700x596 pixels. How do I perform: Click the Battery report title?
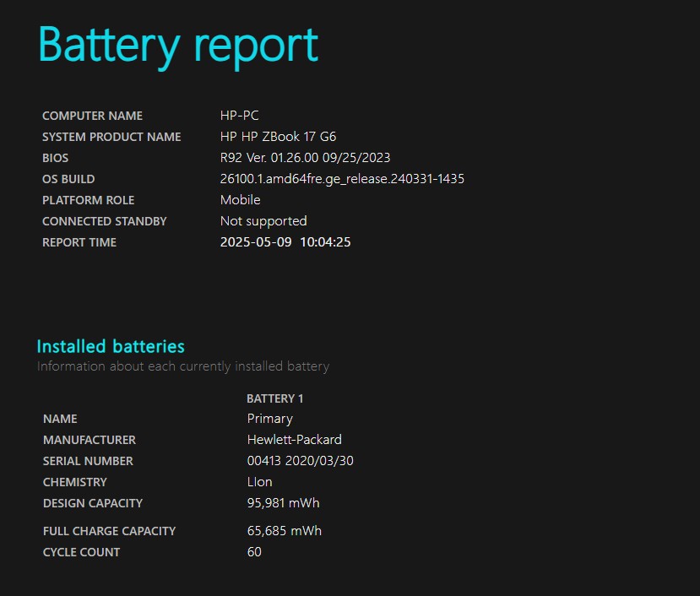coord(177,46)
